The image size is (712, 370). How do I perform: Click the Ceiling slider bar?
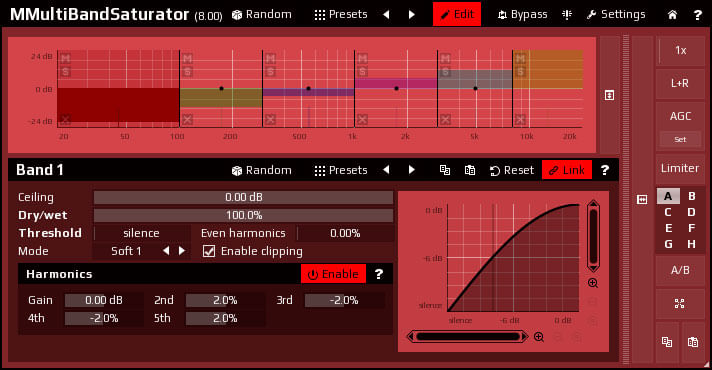coord(243,197)
